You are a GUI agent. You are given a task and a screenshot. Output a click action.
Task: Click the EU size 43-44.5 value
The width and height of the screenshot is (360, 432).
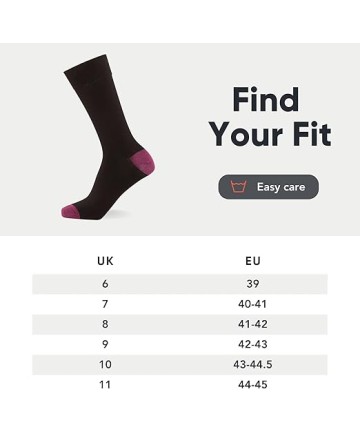click(x=253, y=365)
